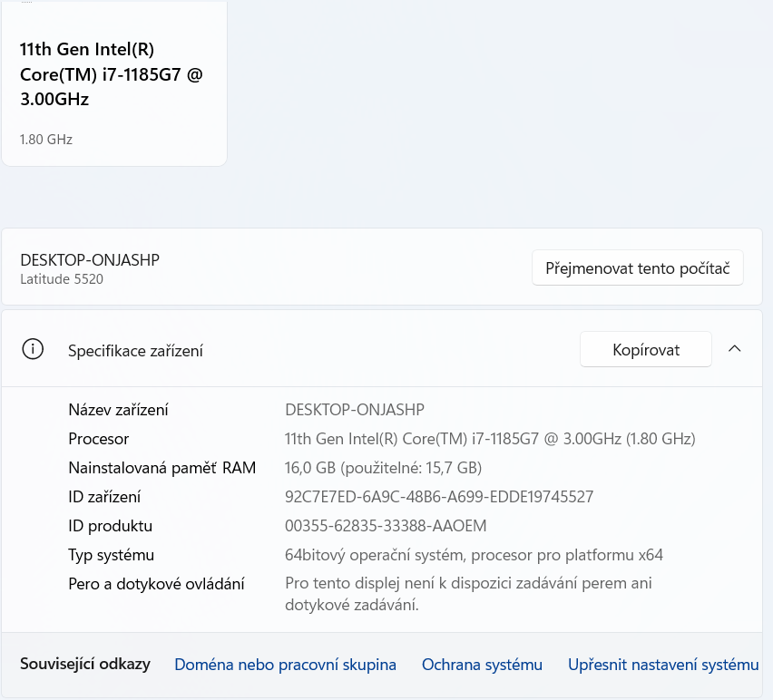
Task: Open Ochrana systému settings link
Action: [482, 665]
